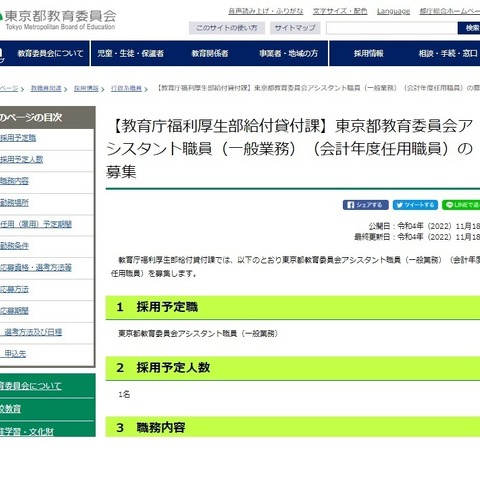Screen dimensions: 480x480
Task: Click the text 1名
Action: (x=124, y=394)
